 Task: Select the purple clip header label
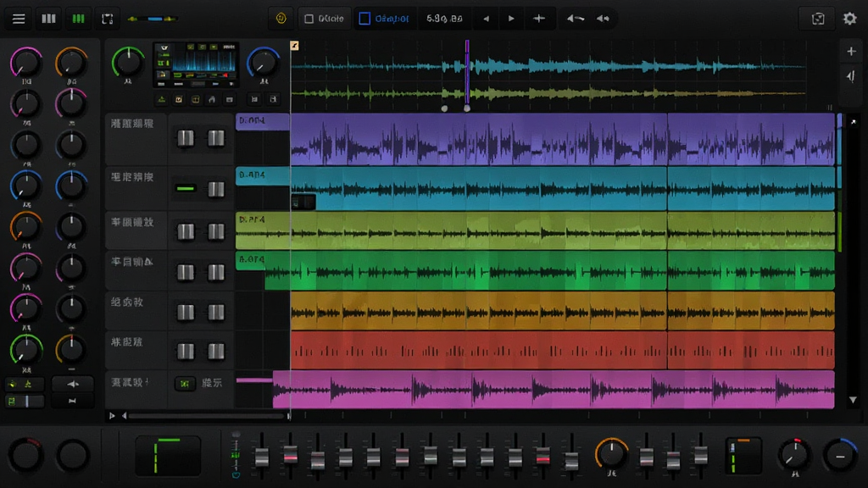[263, 121]
